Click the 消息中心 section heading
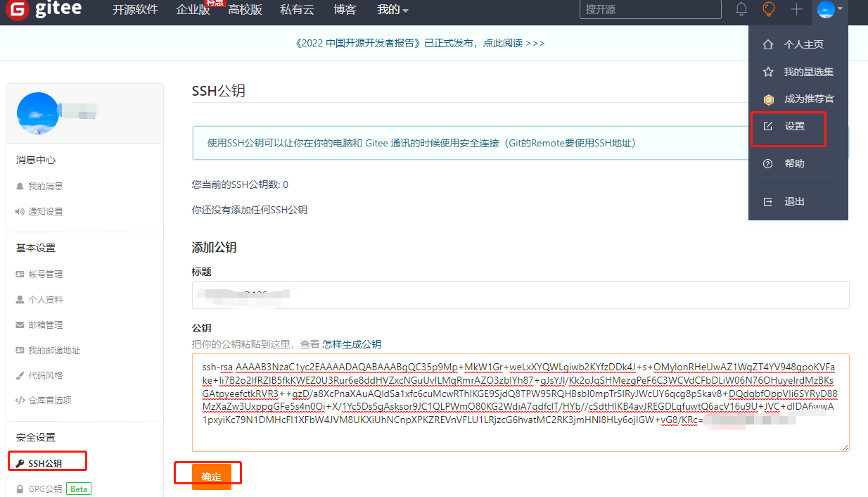 [36, 161]
